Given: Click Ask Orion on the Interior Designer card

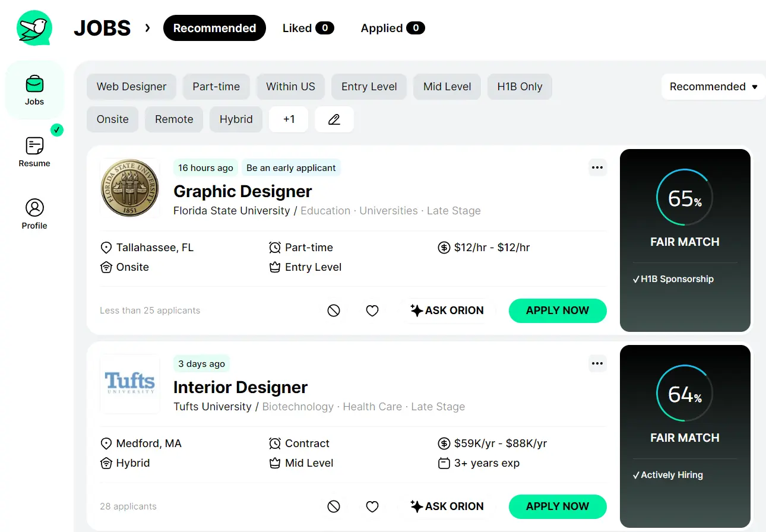Looking at the screenshot, I should 447,506.
